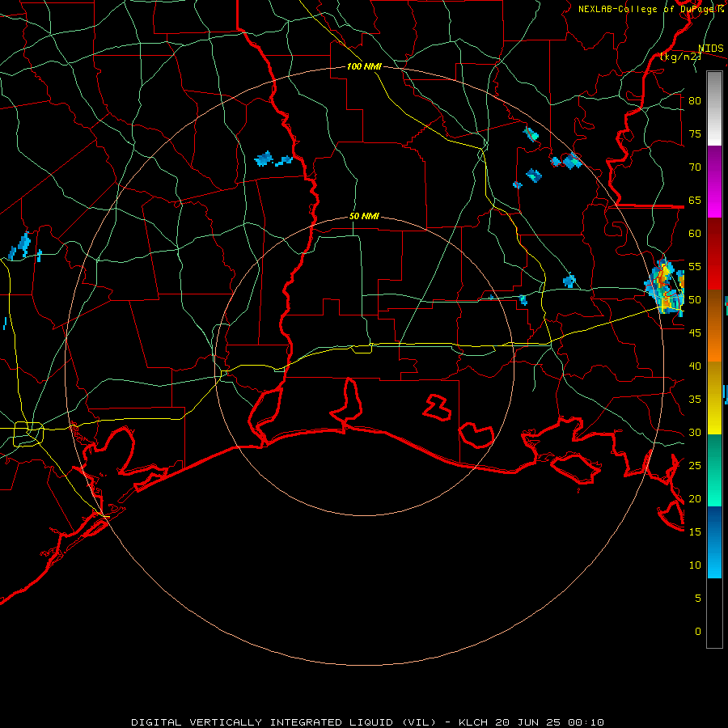Click the blue echo pair west of the 100 NMI label
The height and width of the screenshot is (728, 728).
273,159
